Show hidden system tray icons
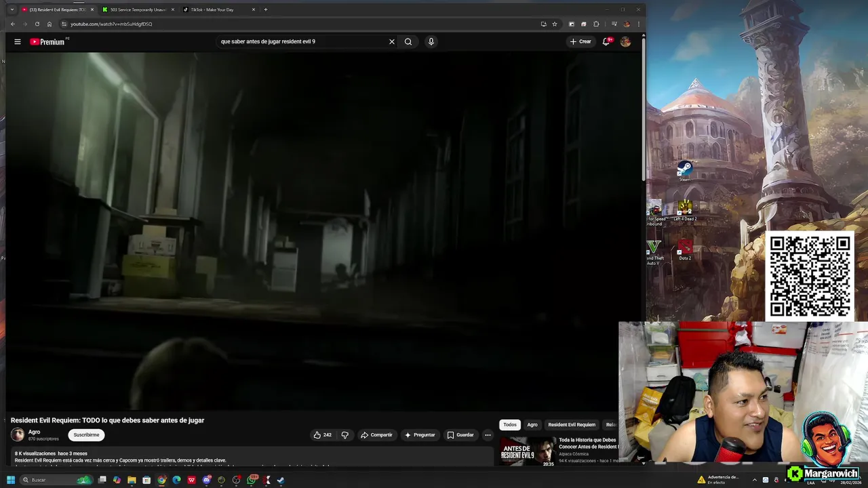Image resolution: width=868 pixels, height=488 pixels. (x=754, y=480)
